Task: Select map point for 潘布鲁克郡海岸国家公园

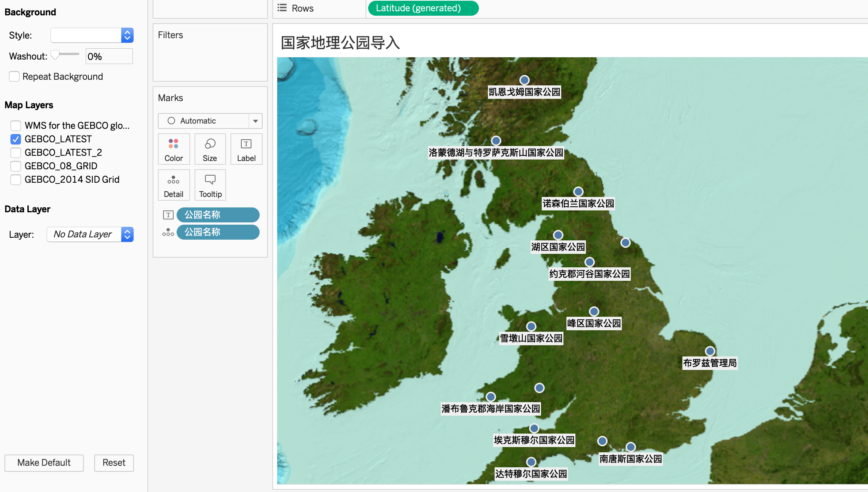Action: tap(491, 397)
